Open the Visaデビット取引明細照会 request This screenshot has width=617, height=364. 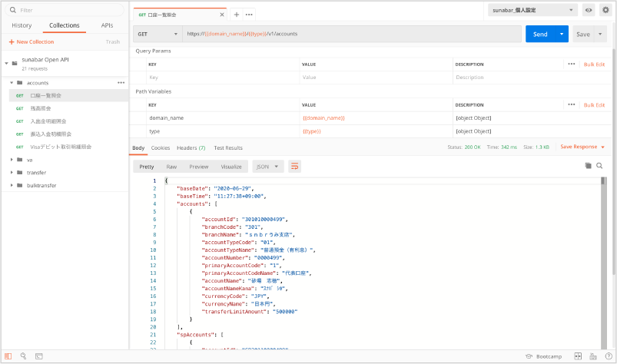coord(61,147)
